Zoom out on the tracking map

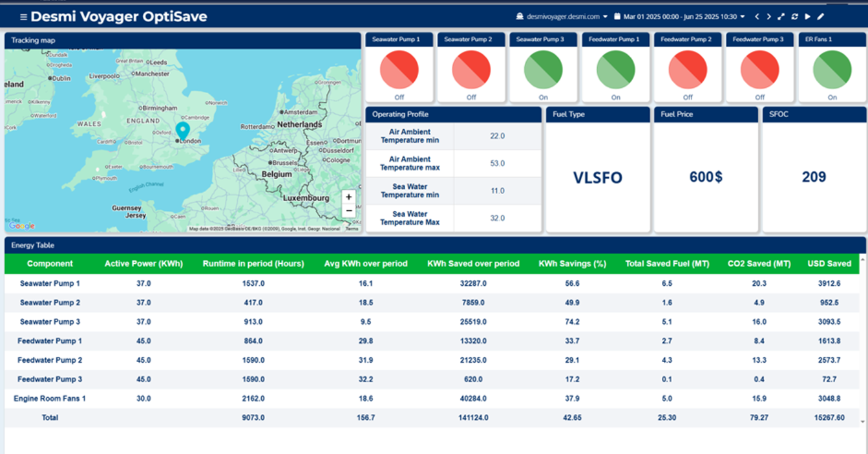pyautogui.click(x=348, y=211)
